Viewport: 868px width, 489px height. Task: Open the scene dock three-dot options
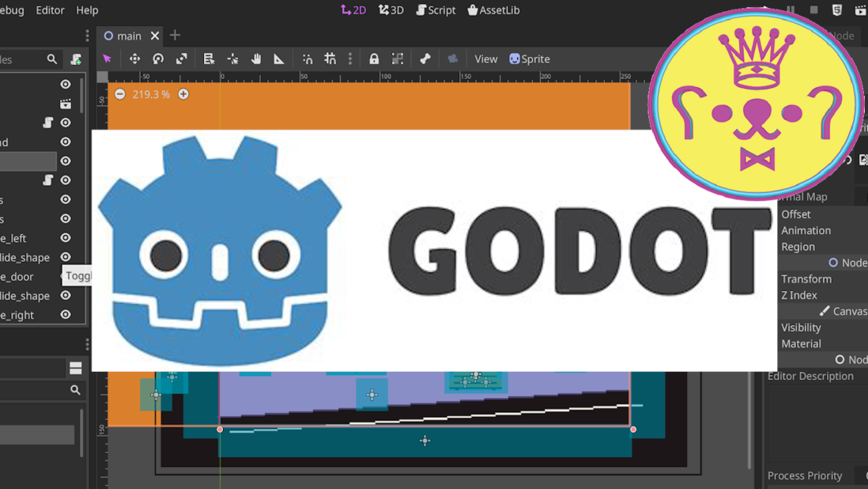tap(87, 36)
